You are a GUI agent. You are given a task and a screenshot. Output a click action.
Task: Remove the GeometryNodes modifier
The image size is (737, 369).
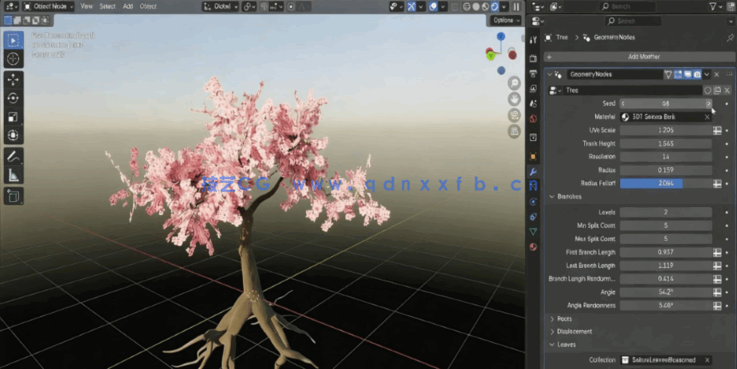[x=717, y=74]
